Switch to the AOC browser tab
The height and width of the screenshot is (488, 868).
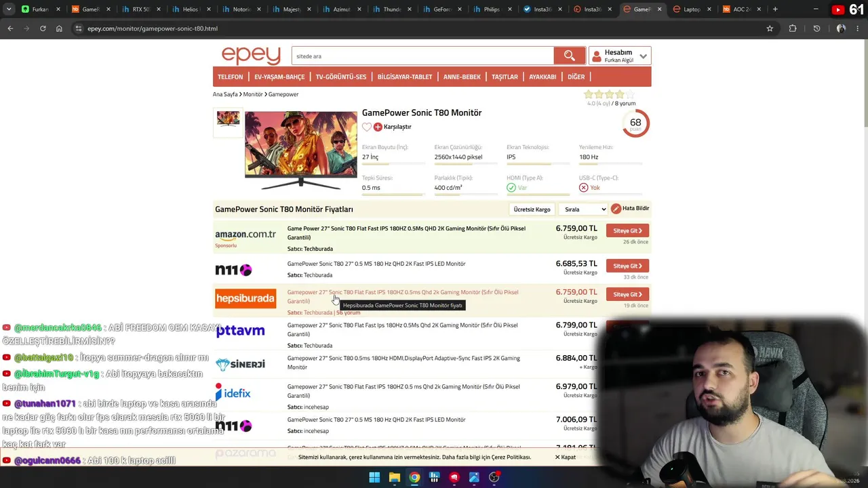tap(742, 9)
